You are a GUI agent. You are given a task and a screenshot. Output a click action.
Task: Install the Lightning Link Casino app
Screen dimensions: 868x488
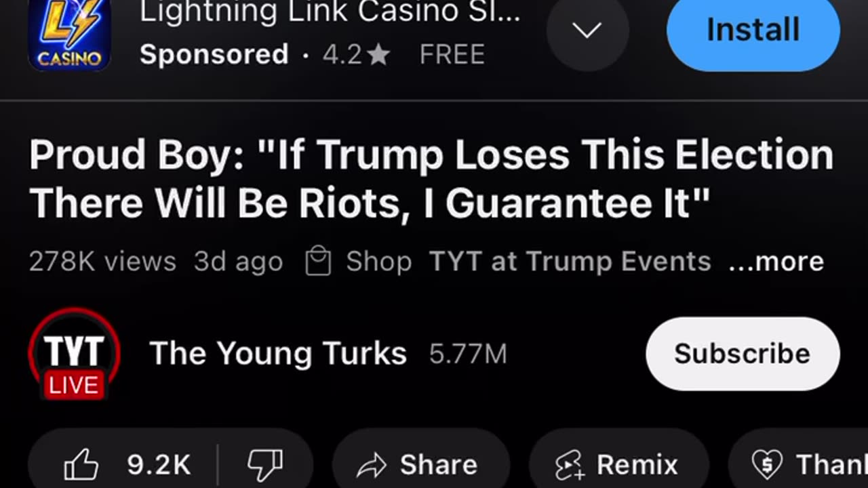753,30
